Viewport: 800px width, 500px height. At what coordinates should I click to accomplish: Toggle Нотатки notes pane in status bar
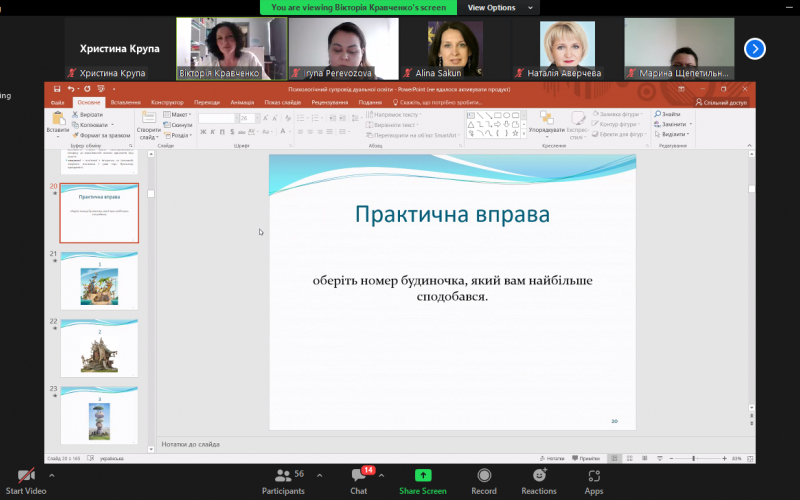click(553, 458)
